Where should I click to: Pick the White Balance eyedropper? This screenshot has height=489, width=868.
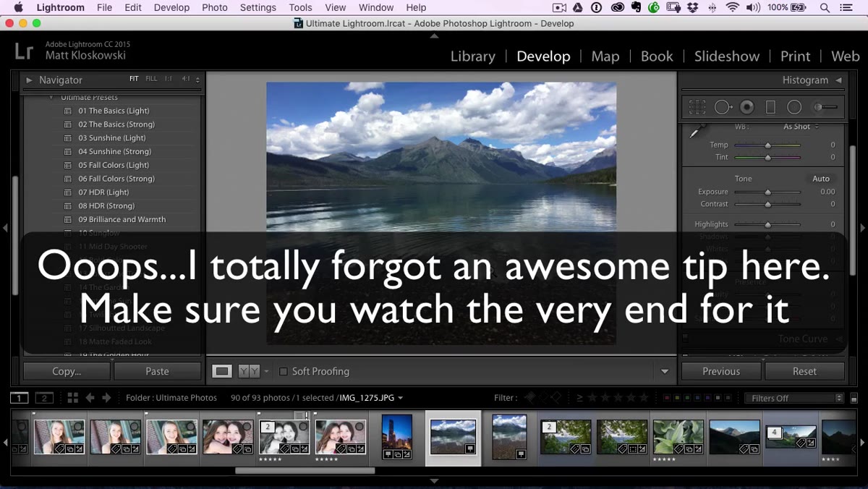[x=697, y=132]
